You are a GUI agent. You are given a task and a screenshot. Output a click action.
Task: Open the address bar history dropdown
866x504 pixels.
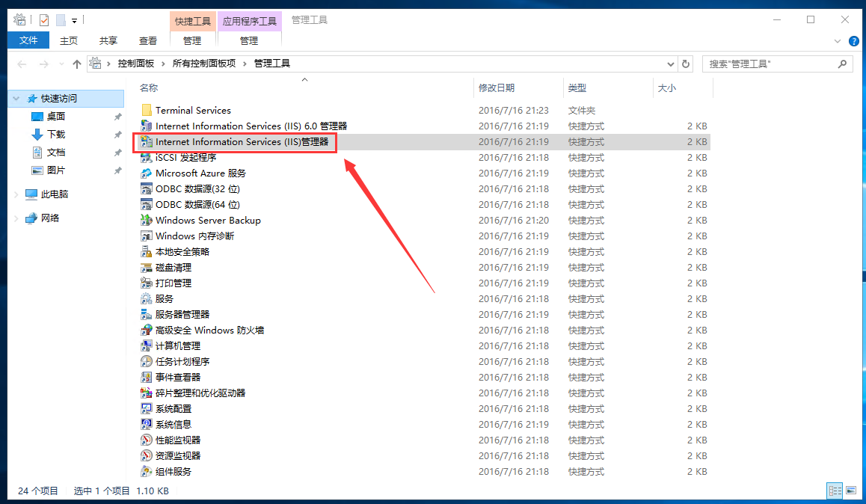tap(670, 64)
